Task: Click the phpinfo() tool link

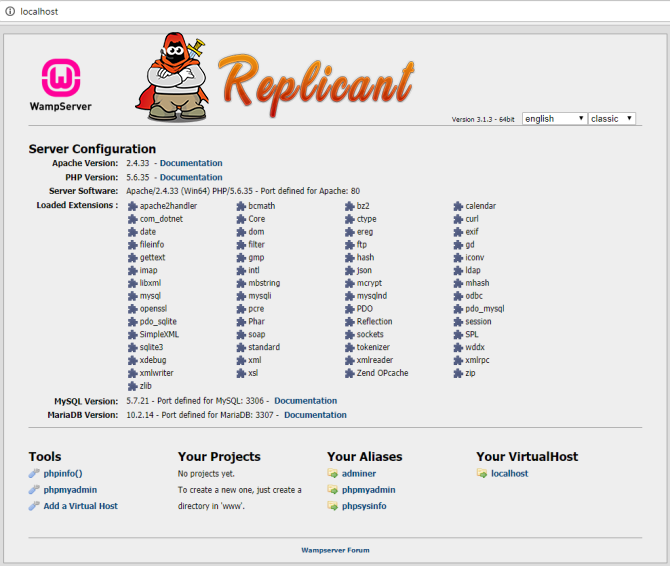Action: coord(63,473)
